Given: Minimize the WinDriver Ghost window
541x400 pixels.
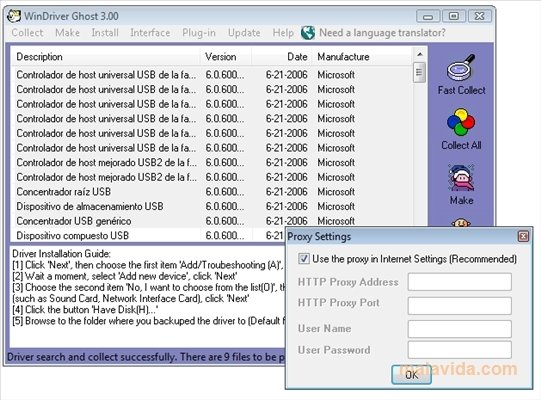Looking at the screenshot, I should click(x=428, y=16).
